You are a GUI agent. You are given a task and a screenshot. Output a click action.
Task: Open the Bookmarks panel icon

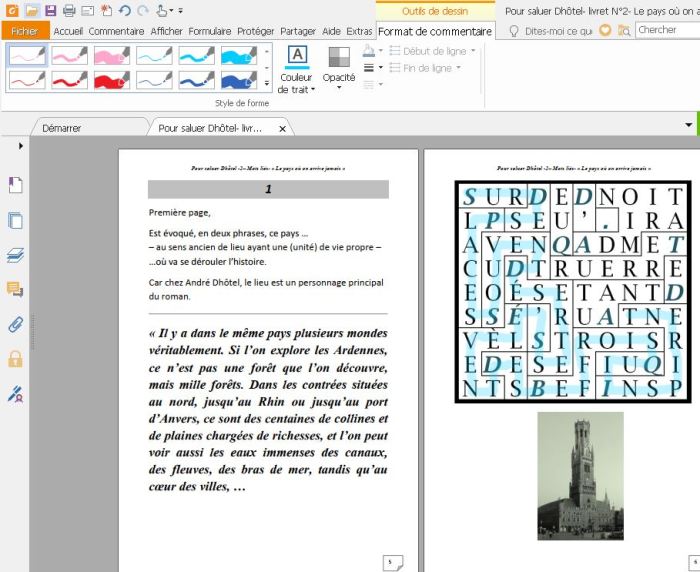tap(15, 185)
